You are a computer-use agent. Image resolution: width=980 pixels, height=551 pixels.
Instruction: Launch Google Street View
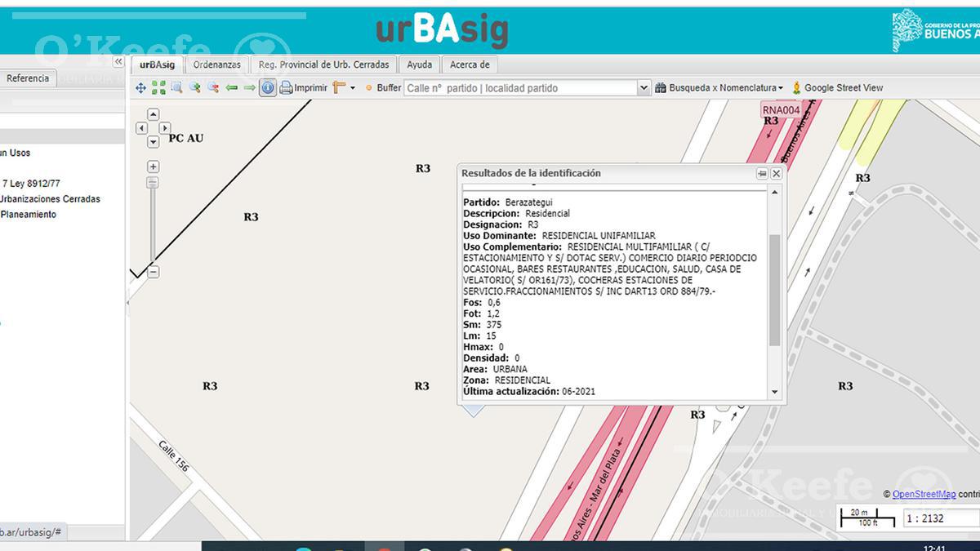point(837,87)
